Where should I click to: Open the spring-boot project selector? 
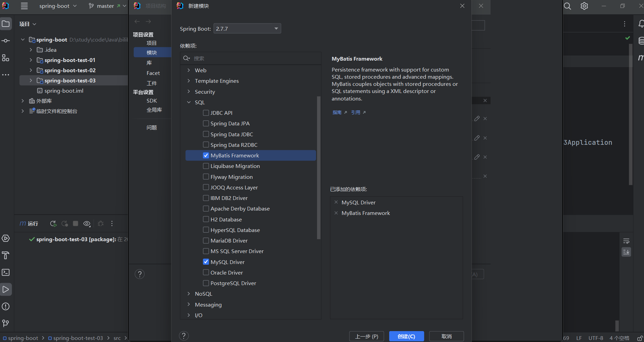(58, 6)
